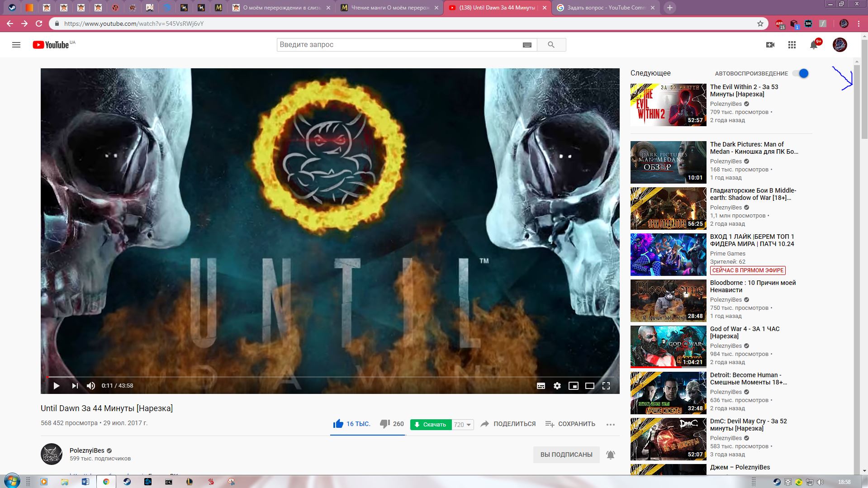This screenshot has height=488, width=868.
Task: Reload the page
Action: (x=39, y=24)
